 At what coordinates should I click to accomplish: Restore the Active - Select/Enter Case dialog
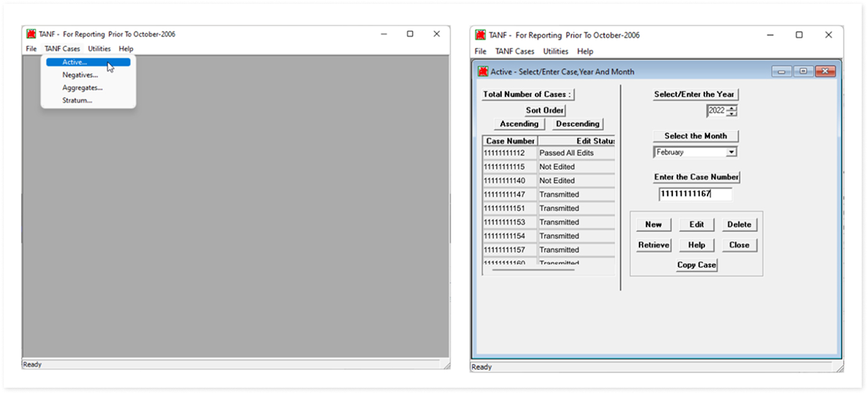pos(803,72)
